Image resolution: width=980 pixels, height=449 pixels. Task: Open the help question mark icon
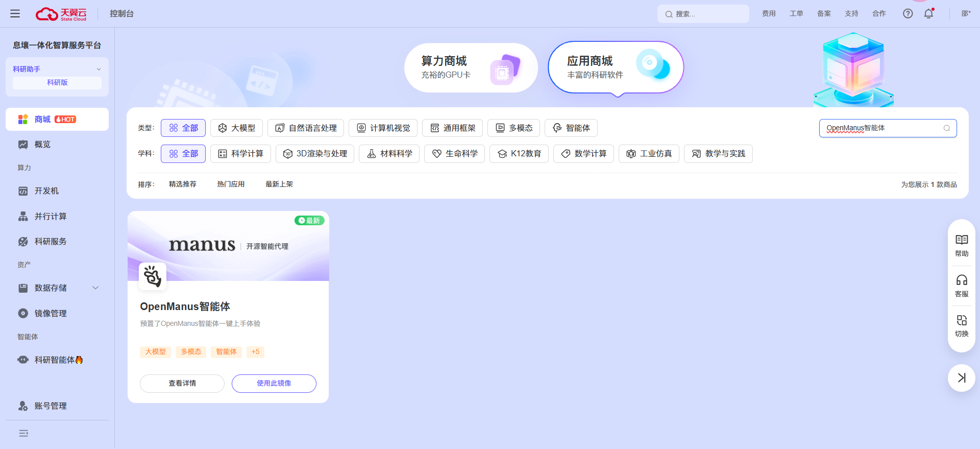click(908, 14)
